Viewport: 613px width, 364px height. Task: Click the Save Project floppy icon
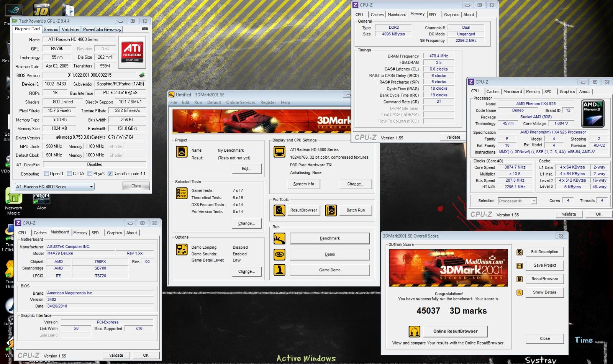[520, 266]
